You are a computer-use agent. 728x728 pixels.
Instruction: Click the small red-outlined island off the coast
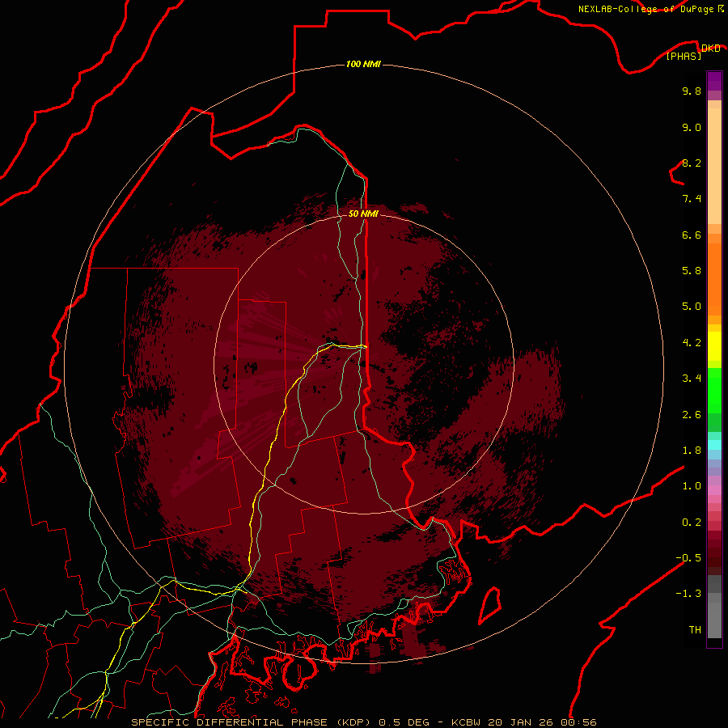pos(490,605)
